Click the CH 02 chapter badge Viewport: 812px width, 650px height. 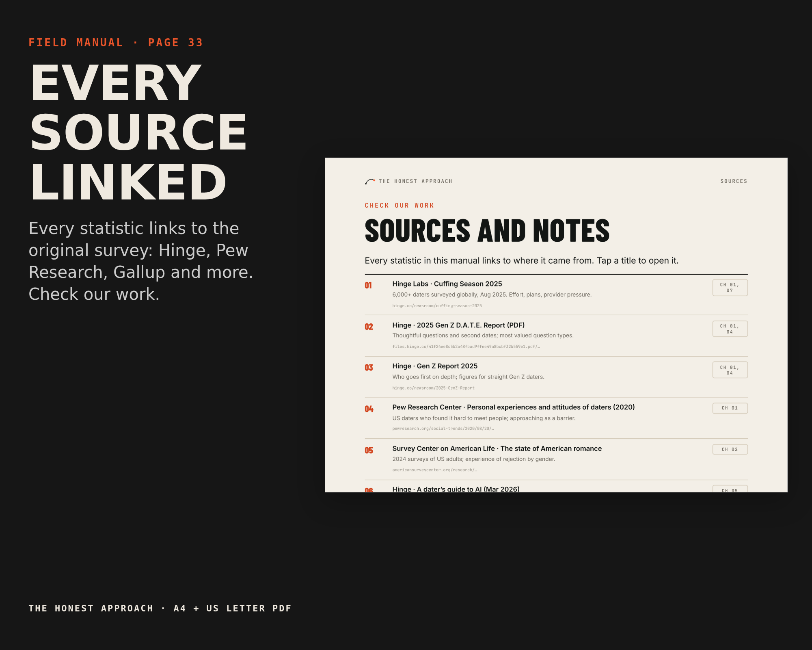pos(730,449)
